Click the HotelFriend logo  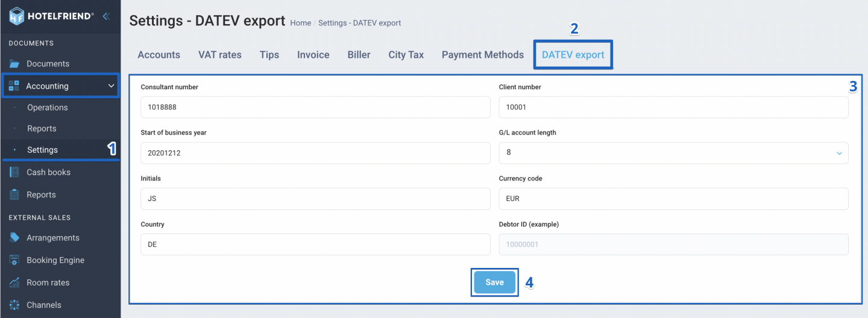pyautogui.click(x=51, y=16)
